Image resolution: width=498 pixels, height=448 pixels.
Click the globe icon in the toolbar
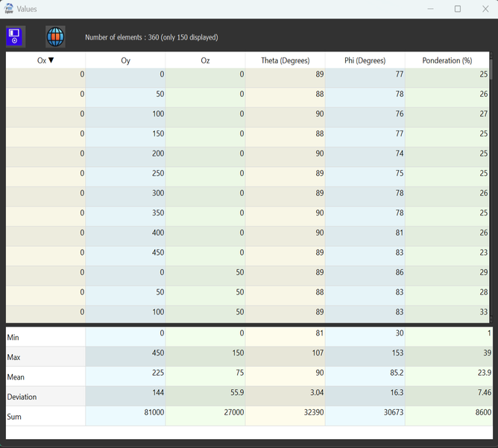coord(55,37)
